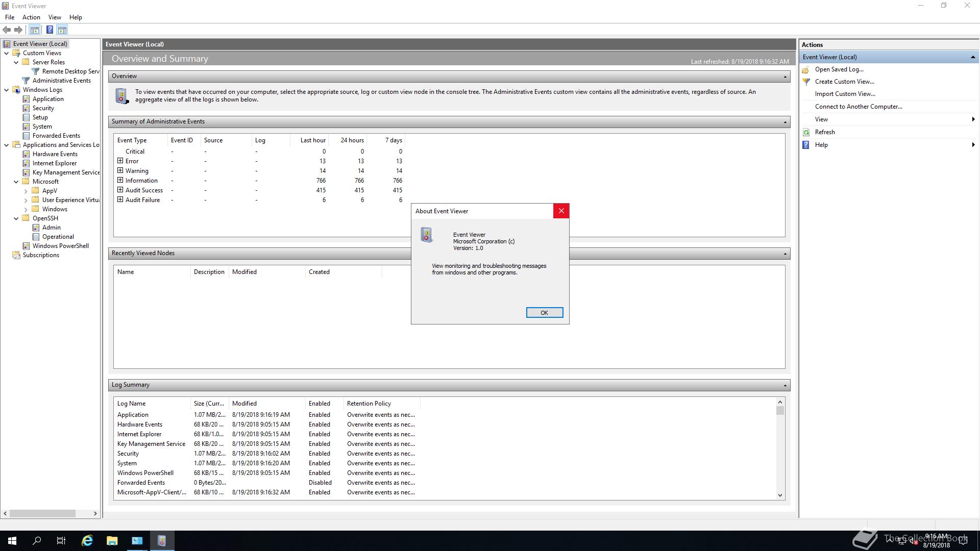Click Connect to Another Computer... action
Screen dimensions: 980x551
click(859, 107)
